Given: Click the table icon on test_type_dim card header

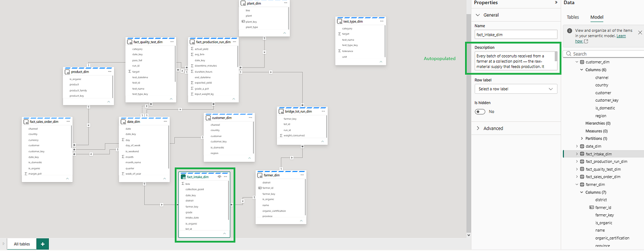Looking at the screenshot, I should 340,21.
